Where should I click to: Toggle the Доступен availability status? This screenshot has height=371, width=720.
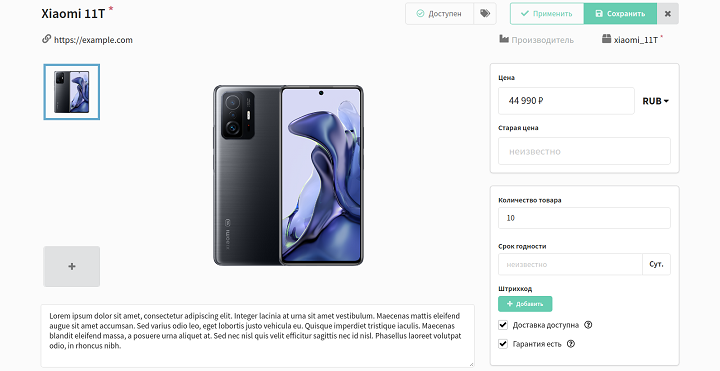pos(439,14)
